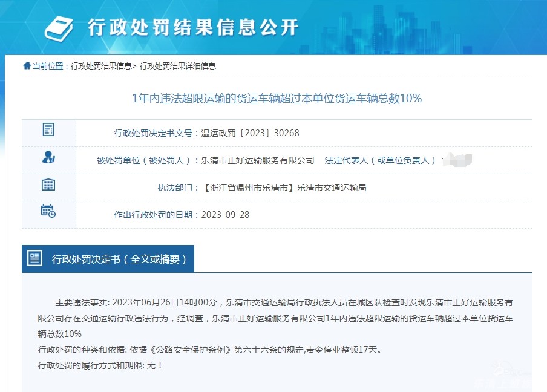Click the blurred legal representative name

click(x=457, y=160)
